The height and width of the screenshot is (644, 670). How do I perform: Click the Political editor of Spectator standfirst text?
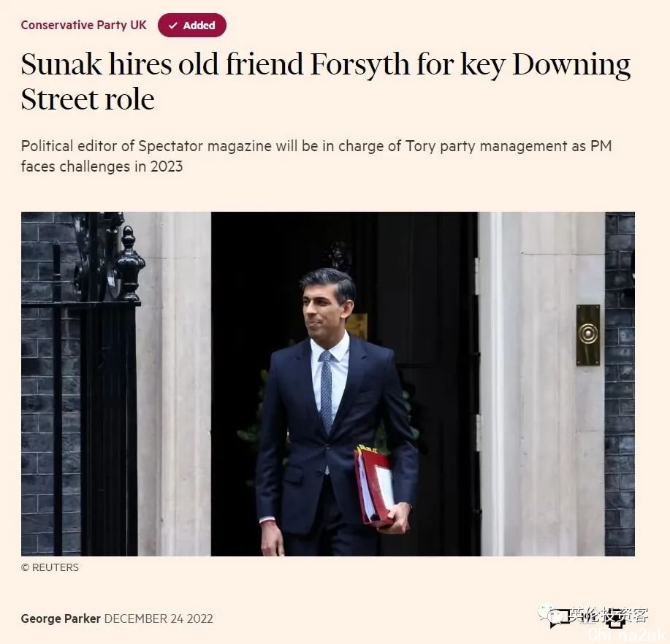pyautogui.click(x=316, y=156)
